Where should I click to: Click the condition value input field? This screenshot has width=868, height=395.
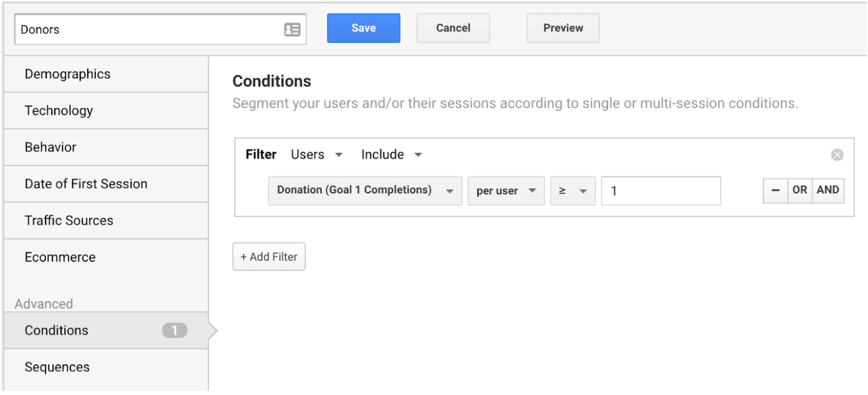pyautogui.click(x=660, y=191)
